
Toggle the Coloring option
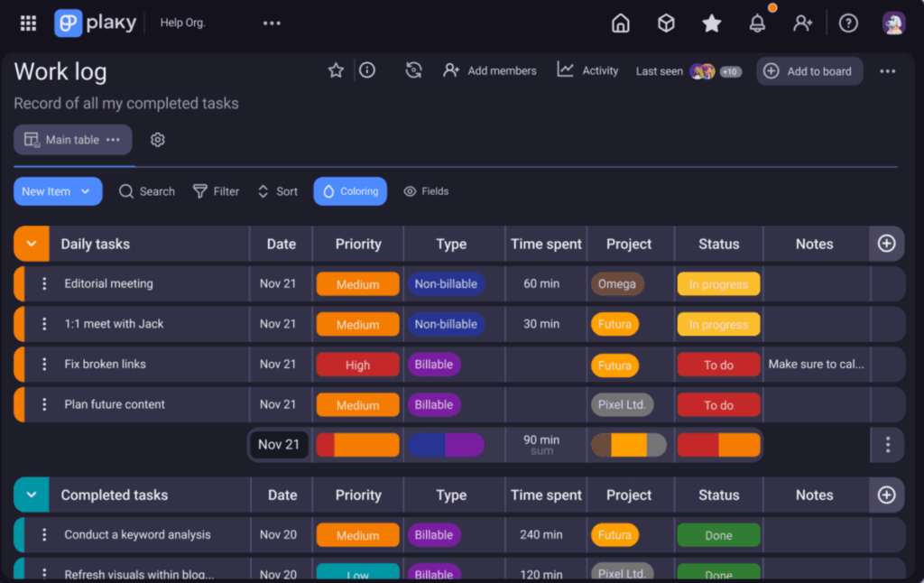350,191
